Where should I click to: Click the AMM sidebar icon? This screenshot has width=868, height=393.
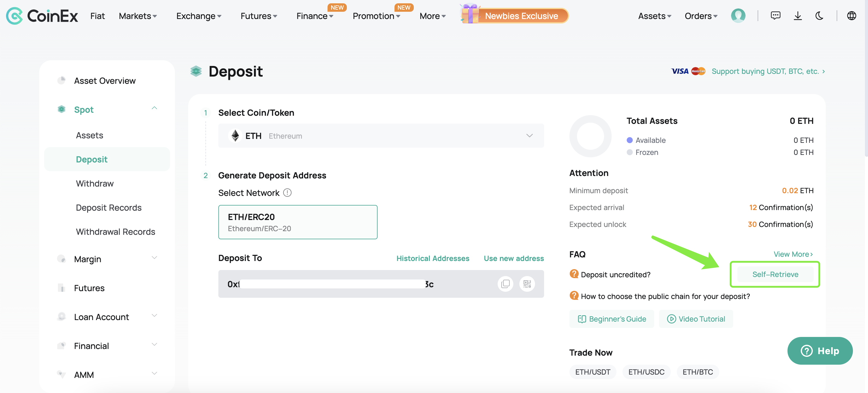tap(61, 374)
